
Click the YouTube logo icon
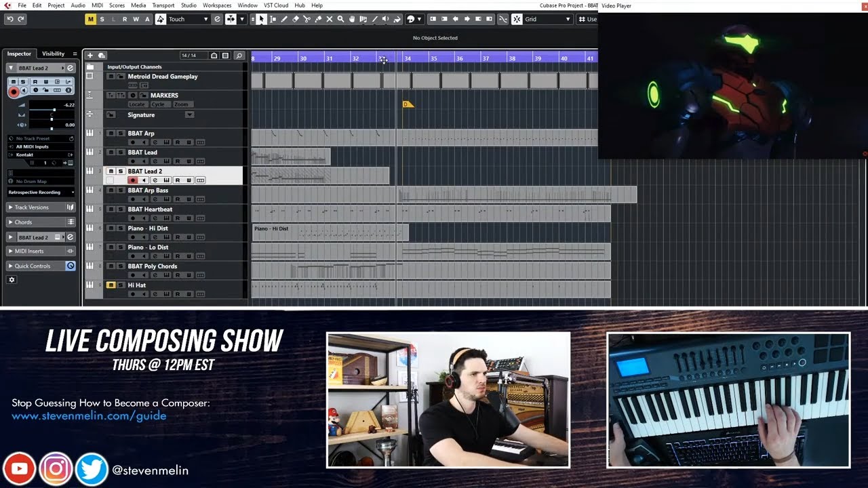pyautogui.click(x=19, y=469)
